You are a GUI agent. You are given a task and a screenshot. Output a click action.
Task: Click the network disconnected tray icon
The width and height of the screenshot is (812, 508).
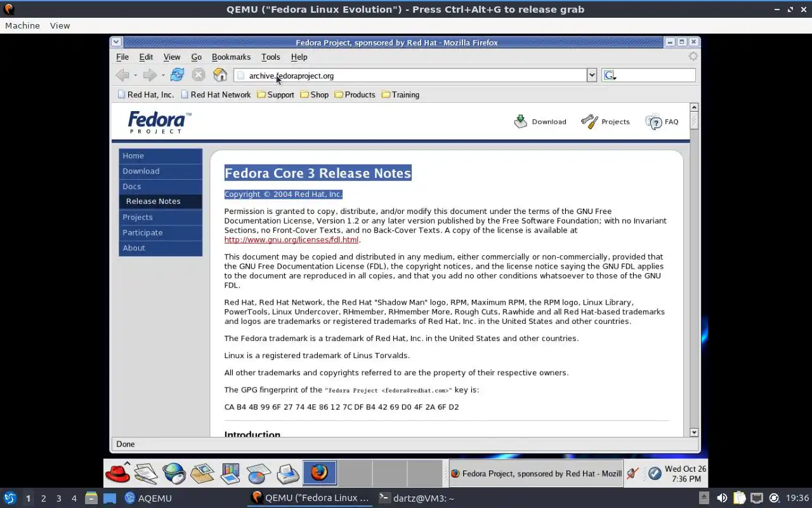click(x=632, y=474)
